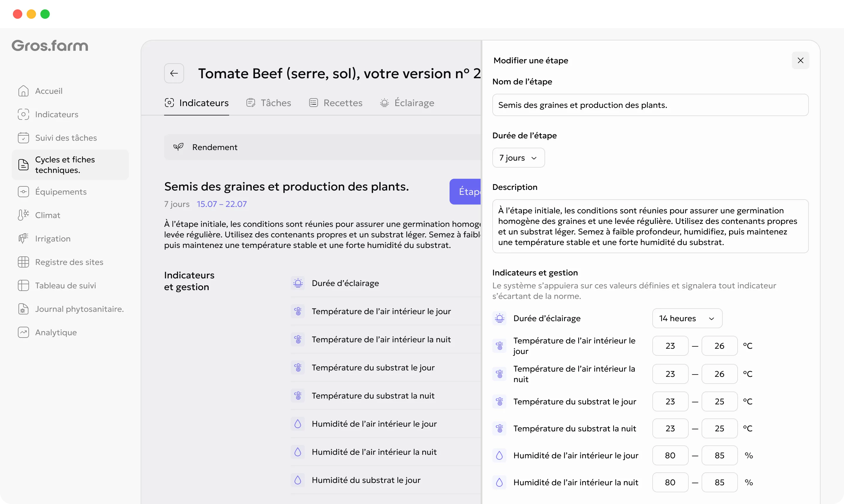Image resolution: width=844 pixels, height=504 pixels.
Task: Edit maximum Humidité de l'air intérieur le jour value
Action: click(719, 456)
